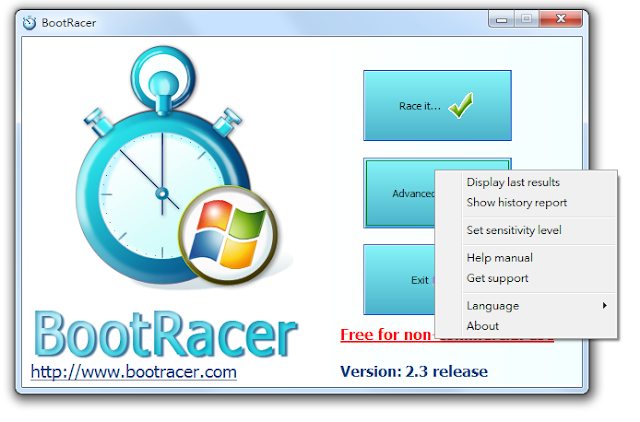
Task: Click the BootRacer title bar caption
Action: [x=69, y=23]
